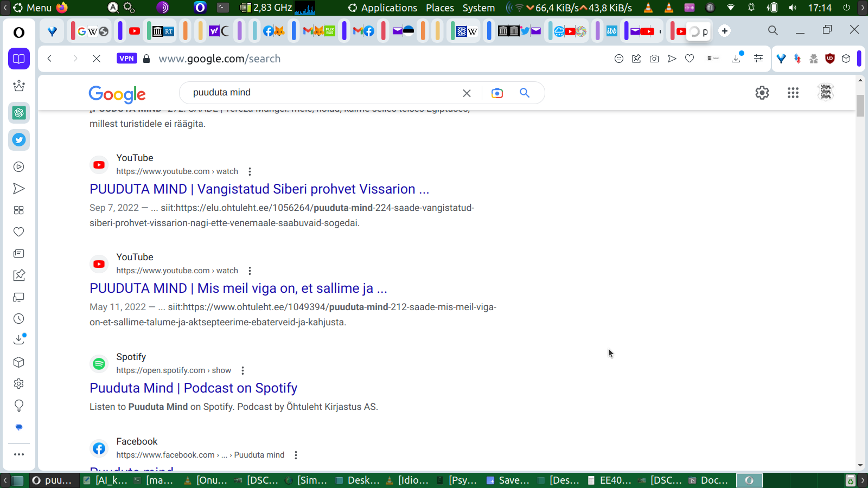This screenshot has width=868, height=488.
Task: Expand options for 'Mis meil viga on' result
Action: 250,271
